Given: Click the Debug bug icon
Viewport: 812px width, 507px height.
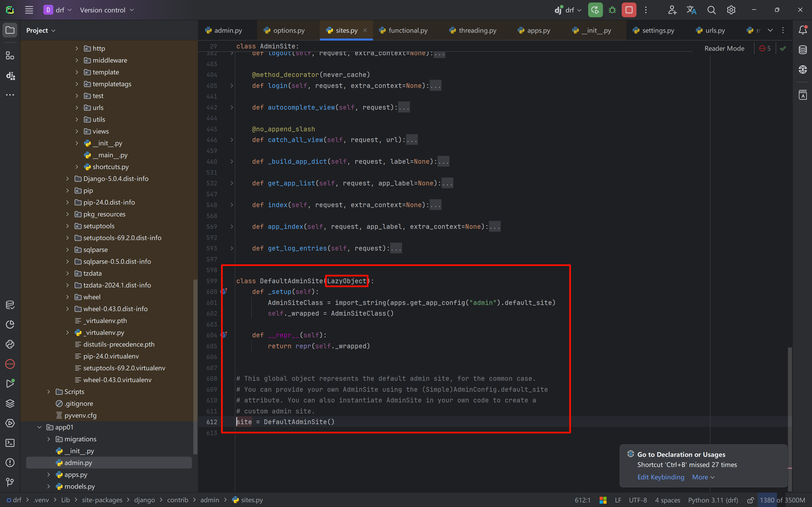Looking at the screenshot, I should (x=612, y=10).
